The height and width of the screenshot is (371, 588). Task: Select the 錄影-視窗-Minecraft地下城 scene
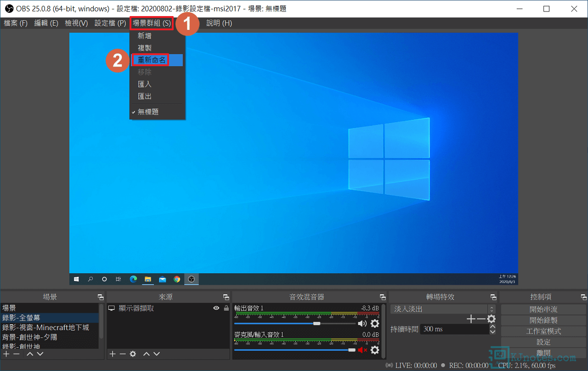pos(50,327)
